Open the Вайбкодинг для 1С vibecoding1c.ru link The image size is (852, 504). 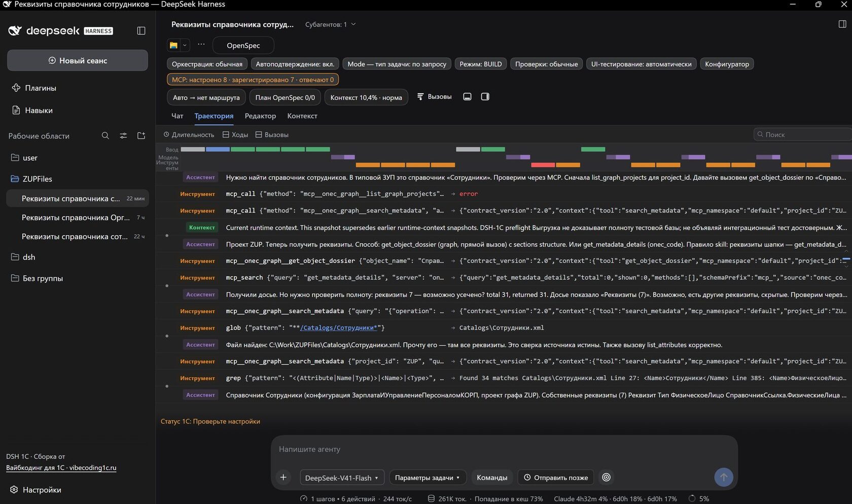(x=61, y=467)
